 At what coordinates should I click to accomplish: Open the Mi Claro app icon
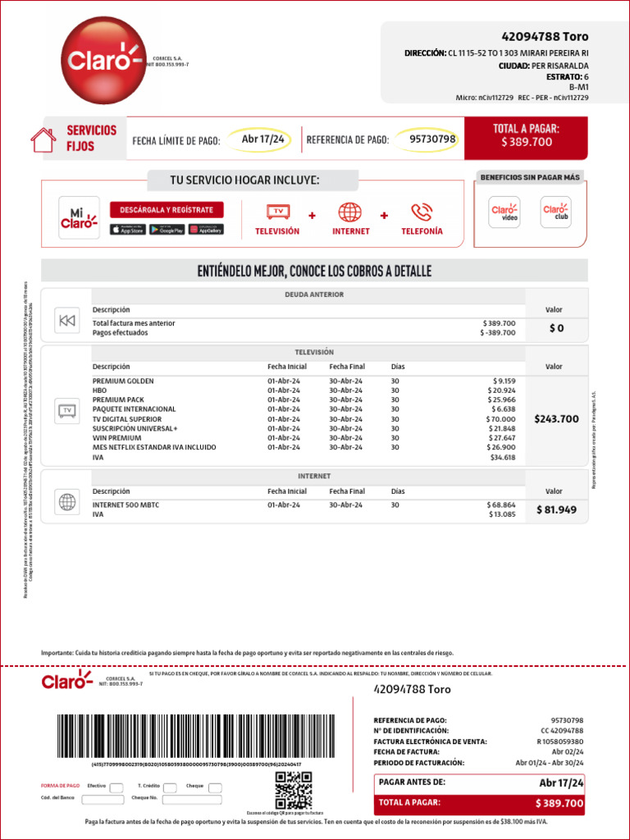pyautogui.click(x=80, y=217)
